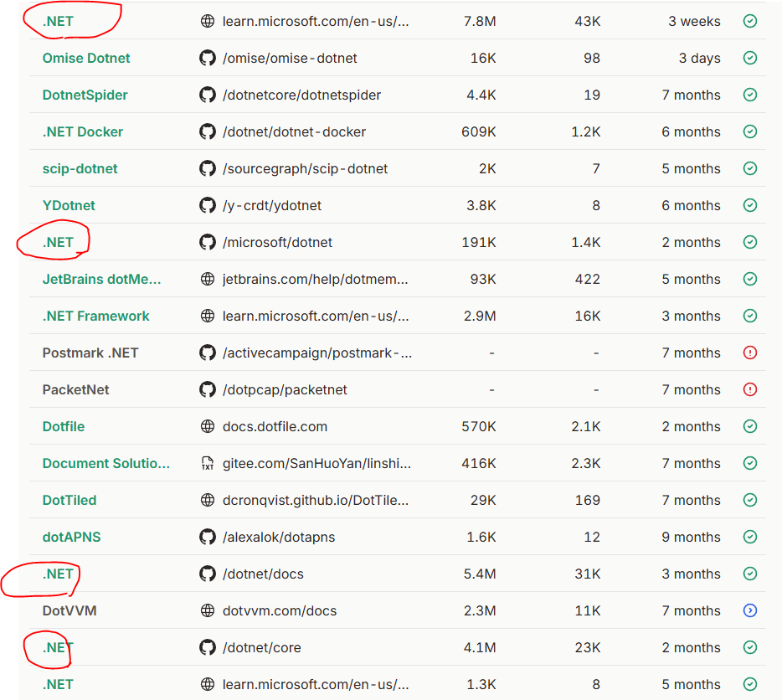Click globe icon beside jetbrains.com/help/dotmem...
This screenshot has height=700, width=782.
pyautogui.click(x=208, y=279)
